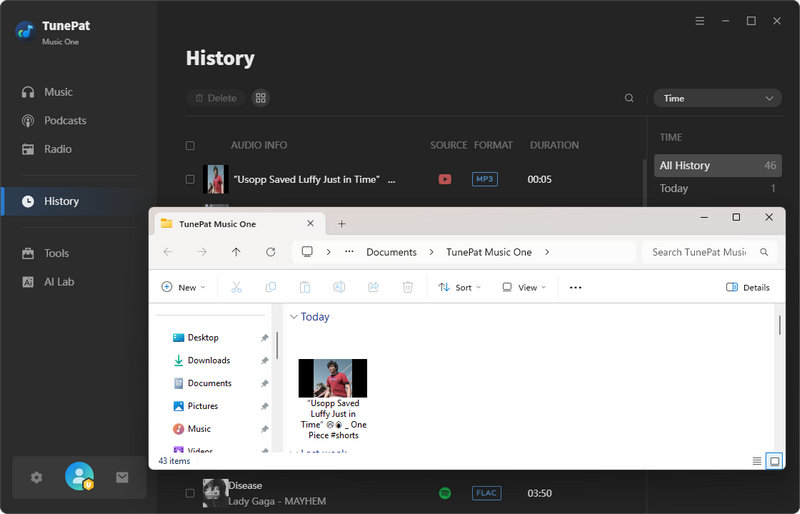Open TunePat hamburger menu
The image size is (800, 514).
(700, 21)
